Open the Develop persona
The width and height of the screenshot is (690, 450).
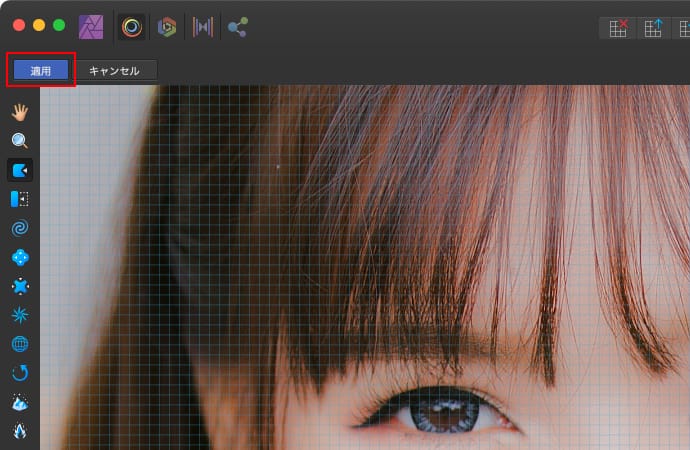tap(167, 27)
